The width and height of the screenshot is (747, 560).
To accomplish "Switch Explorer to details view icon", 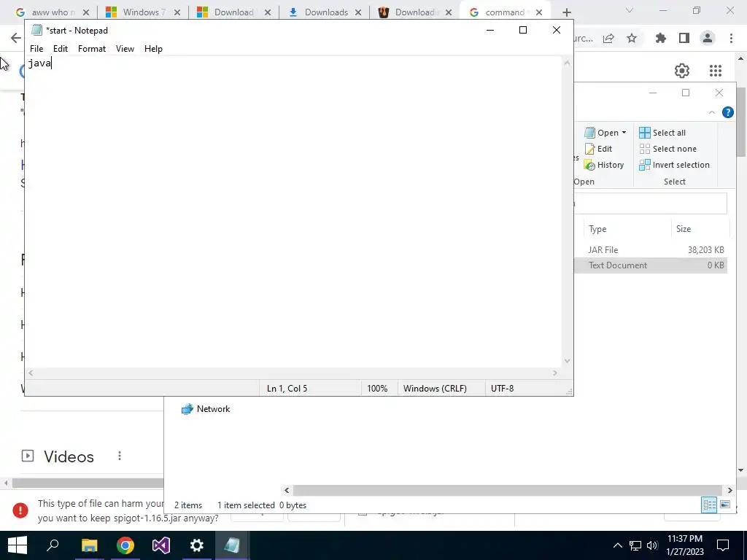I will (709, 505).
